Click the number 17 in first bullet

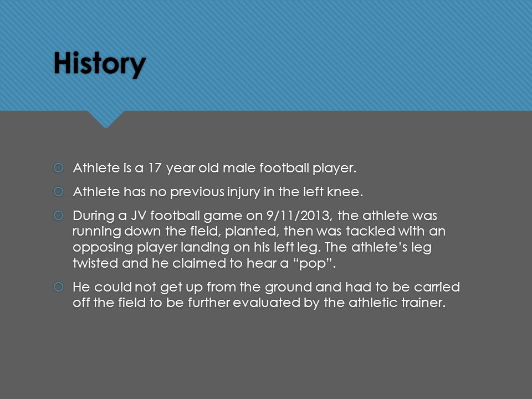[155, 168]
